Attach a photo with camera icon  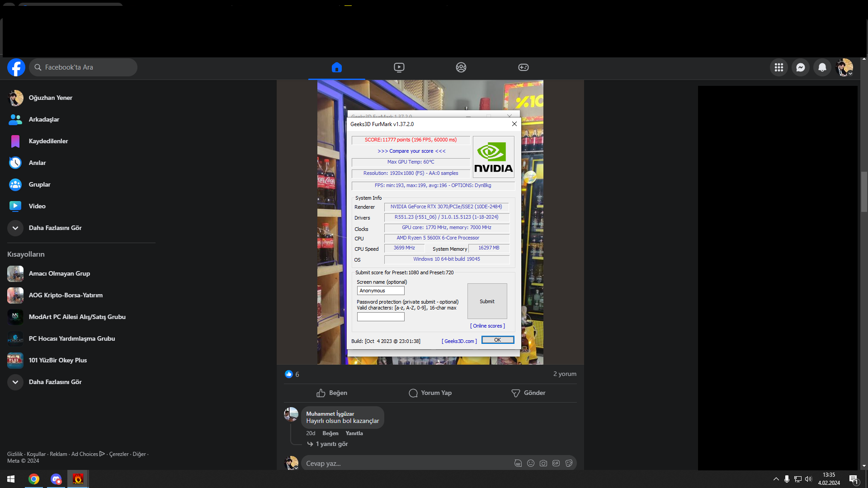click(x=543, y=463)
